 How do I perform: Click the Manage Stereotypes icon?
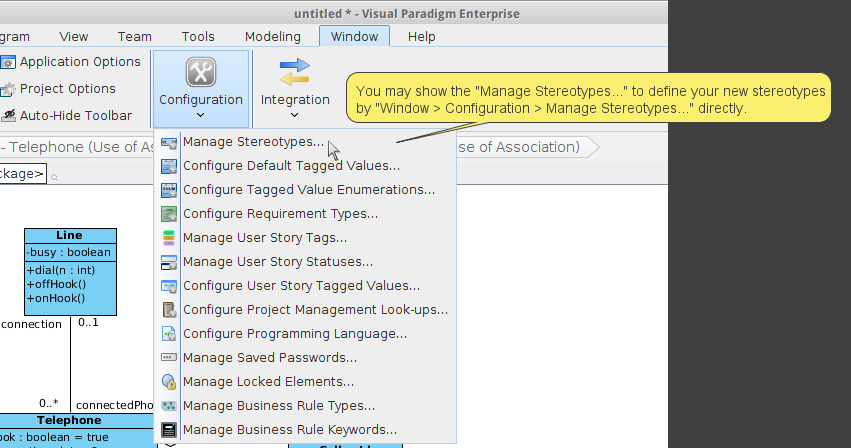click(x=169, y=143)
